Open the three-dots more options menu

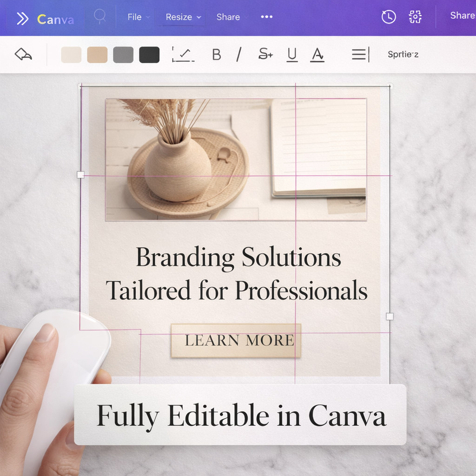coord(266,17)
